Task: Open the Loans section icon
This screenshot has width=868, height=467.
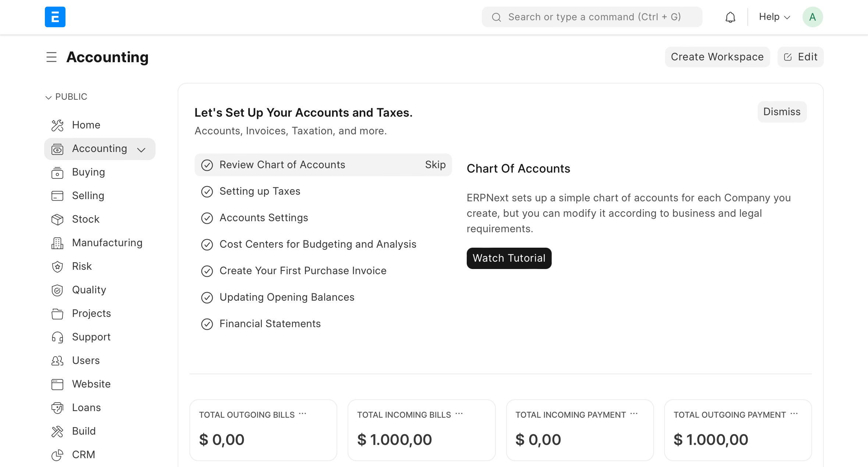Action: (x=57, y=407)
